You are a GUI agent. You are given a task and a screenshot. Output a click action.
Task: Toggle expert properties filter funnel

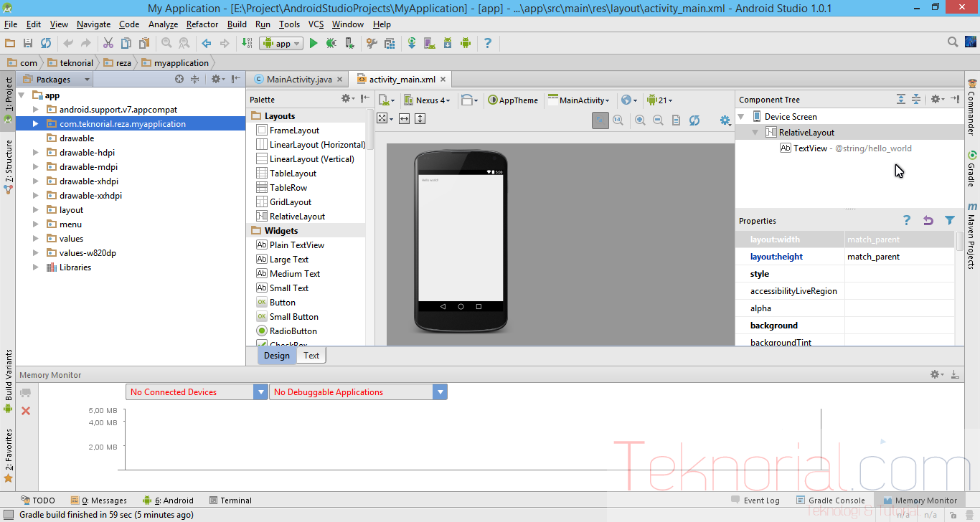point(950,221)
